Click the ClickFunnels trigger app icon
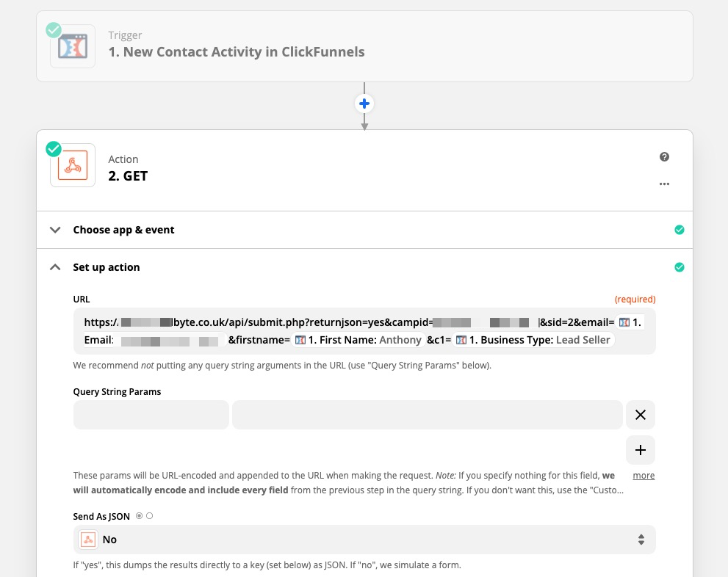The width and height of the screenshot is (728, 577). point(73,46)
